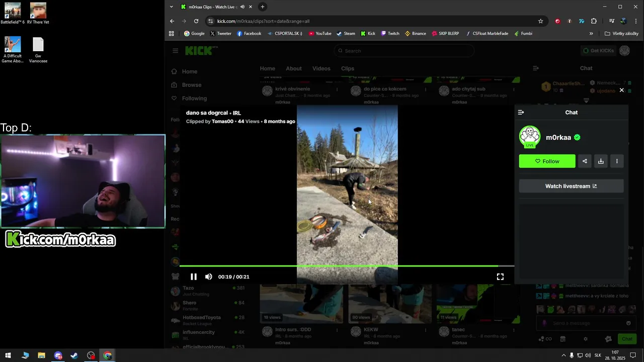Switch to the Clips channel tab
This screenshot has height=362, width=644.
click(348, 68)
